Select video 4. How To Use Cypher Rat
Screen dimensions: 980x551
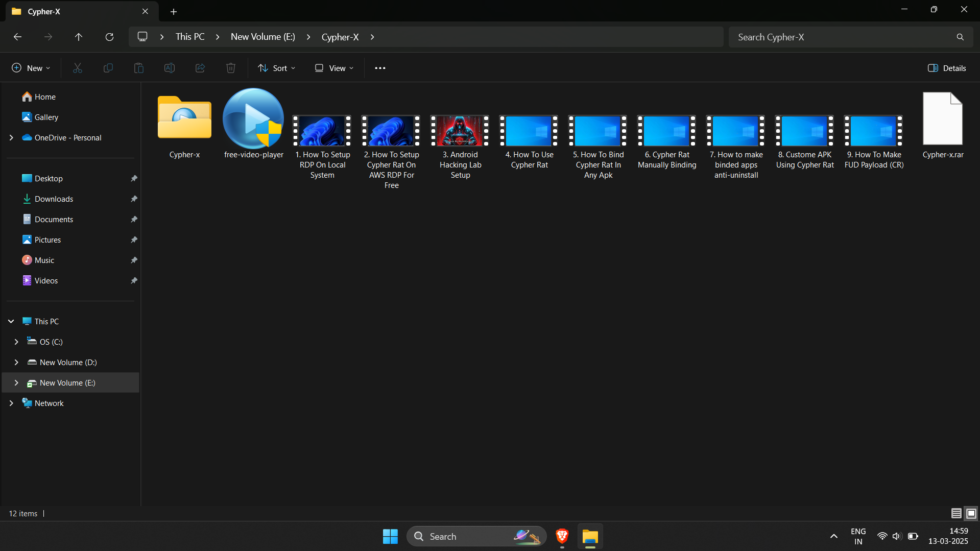529,142
